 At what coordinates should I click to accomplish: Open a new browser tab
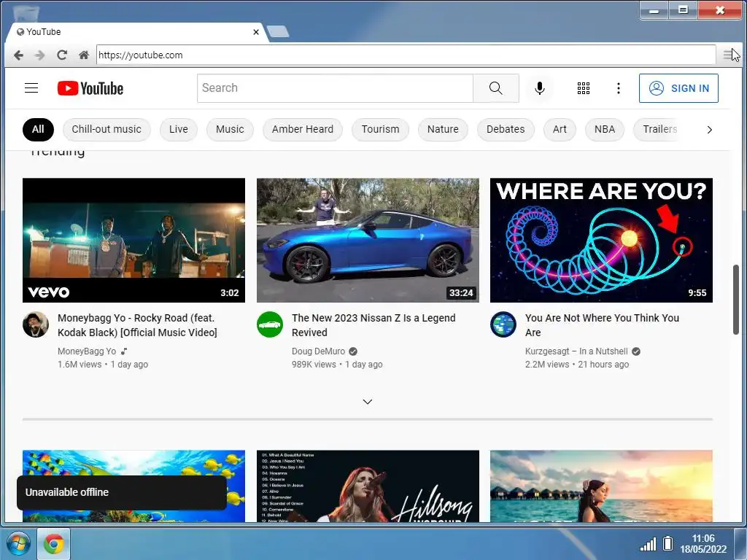click(x=278, y=31)
